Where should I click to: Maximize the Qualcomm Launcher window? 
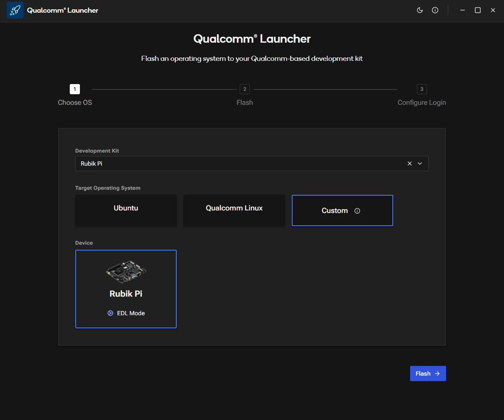point(478,10)
